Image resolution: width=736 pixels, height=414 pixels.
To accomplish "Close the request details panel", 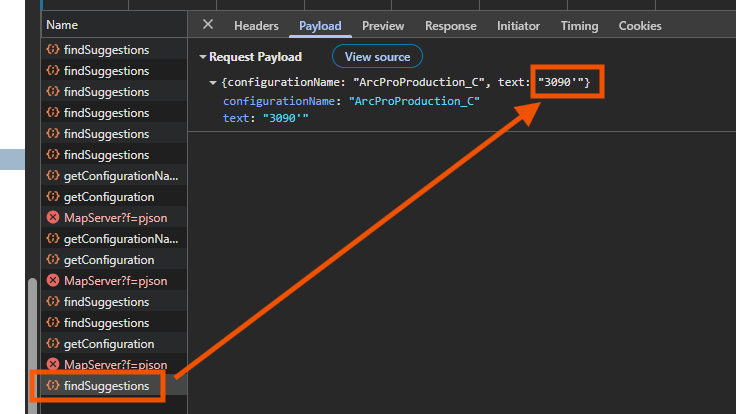I will (208, 25).
